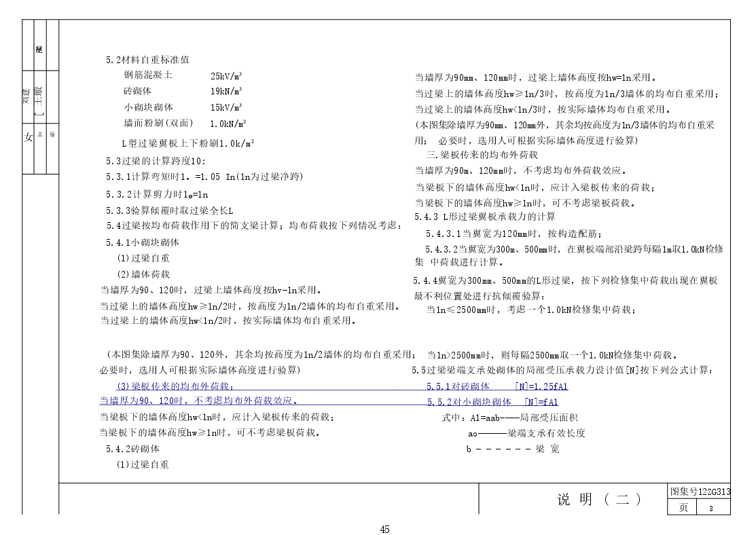
Task: Click '(1)过梁自重' under 5.4.2砖砌体
Action: 143,464
